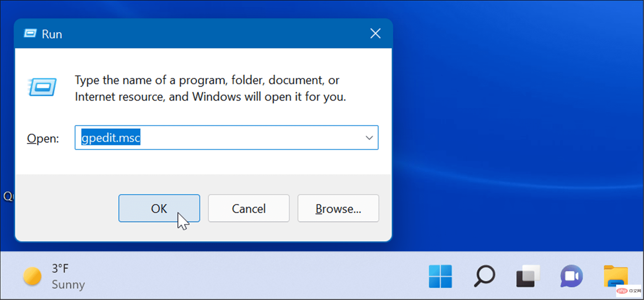Click the Run title text
Screen dimensions: 644x300
pos(52,34)
